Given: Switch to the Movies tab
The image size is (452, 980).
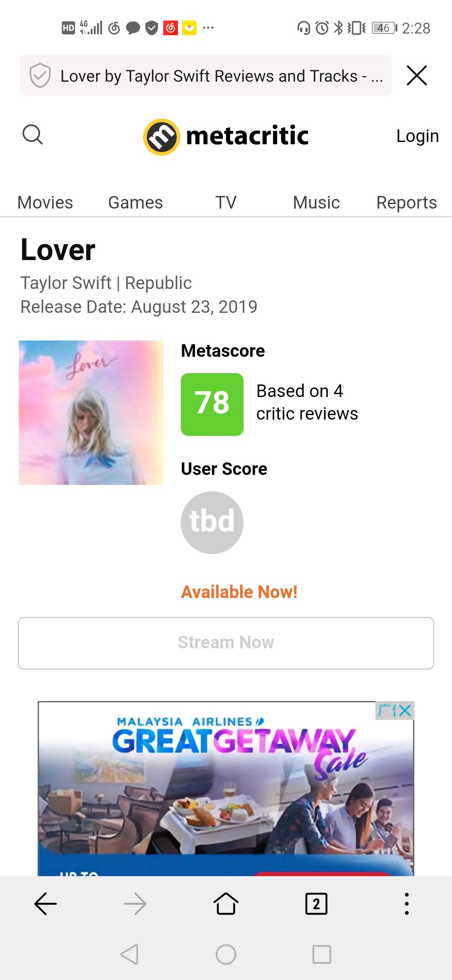Looking at the screenshot, I should tap(45, 203).
